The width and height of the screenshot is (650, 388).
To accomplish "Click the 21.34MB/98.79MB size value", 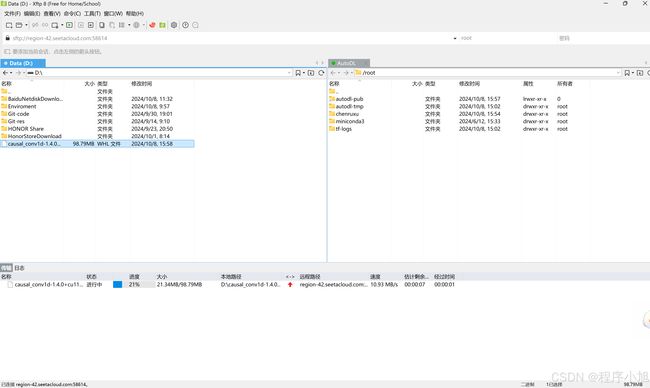I will (x=179, y=285).
